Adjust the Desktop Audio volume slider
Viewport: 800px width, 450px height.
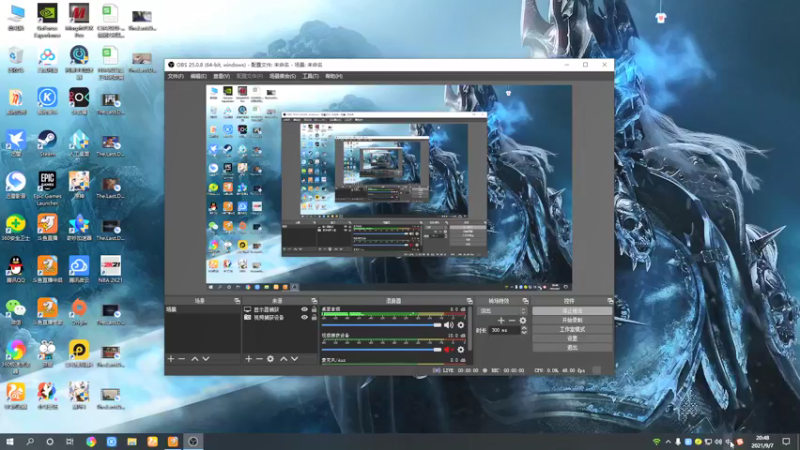tap(381, 325)
